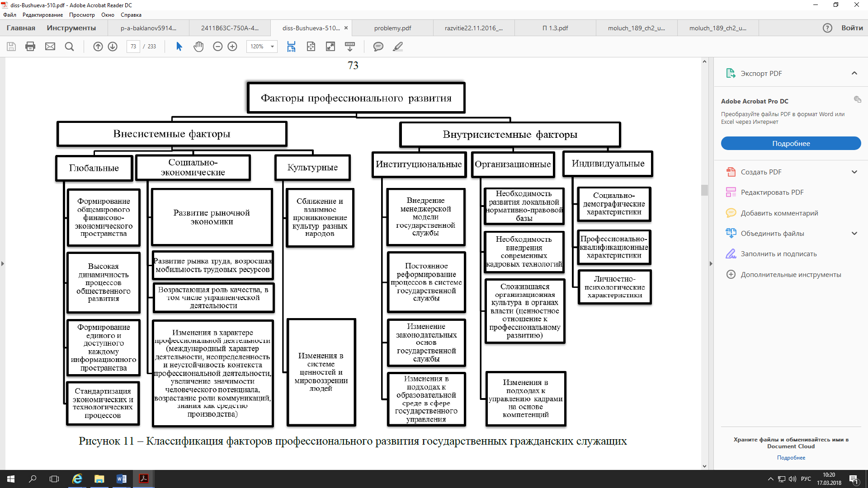Click the page number field showing 73
This screenshot has width=868, height=488.
133,47
